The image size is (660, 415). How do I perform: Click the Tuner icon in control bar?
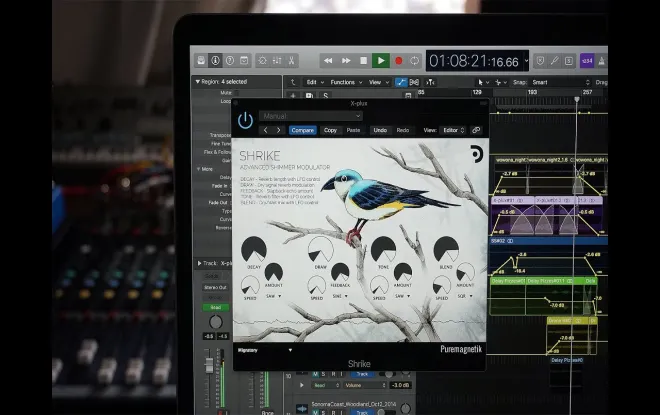tap(555, 61)
